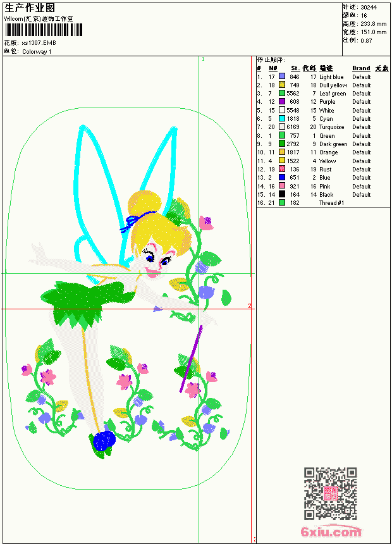Click the stitch count 182 in row 16
This screenshot has height=544, width=392.
(x=295, y=203)
